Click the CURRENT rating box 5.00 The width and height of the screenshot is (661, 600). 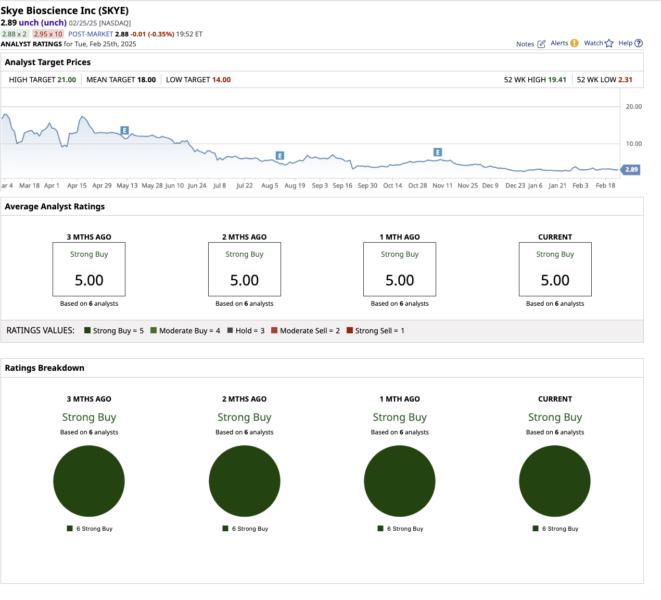point(555,269)
